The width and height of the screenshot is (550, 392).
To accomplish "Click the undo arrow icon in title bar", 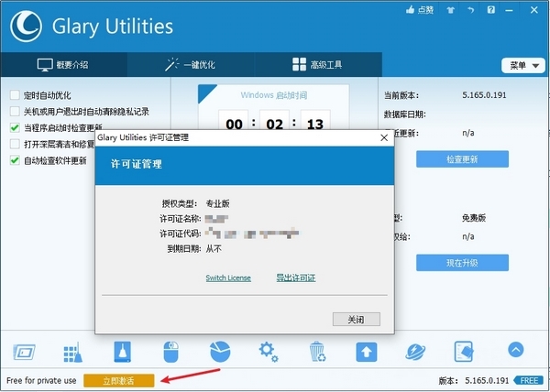I will [471, 10].
